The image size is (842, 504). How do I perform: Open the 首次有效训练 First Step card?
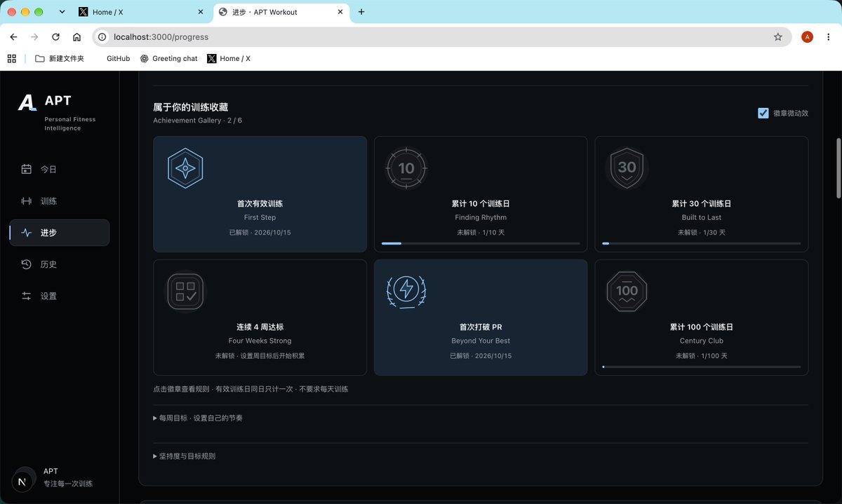[x=260, y=194]
